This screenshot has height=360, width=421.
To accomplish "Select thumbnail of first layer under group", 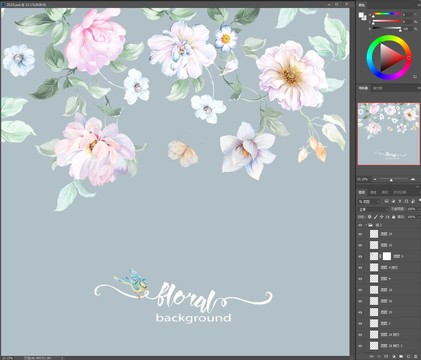I will click(x=374, y=234).
